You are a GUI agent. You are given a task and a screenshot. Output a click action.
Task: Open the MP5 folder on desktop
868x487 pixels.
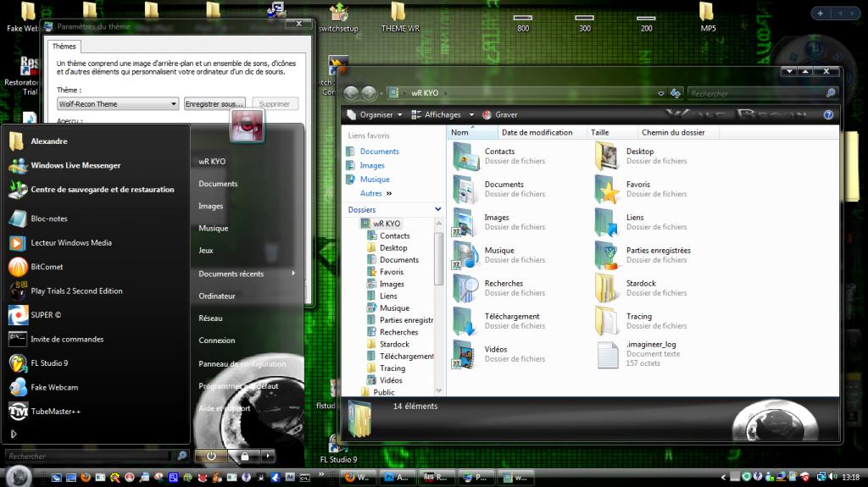click(708, 19)
